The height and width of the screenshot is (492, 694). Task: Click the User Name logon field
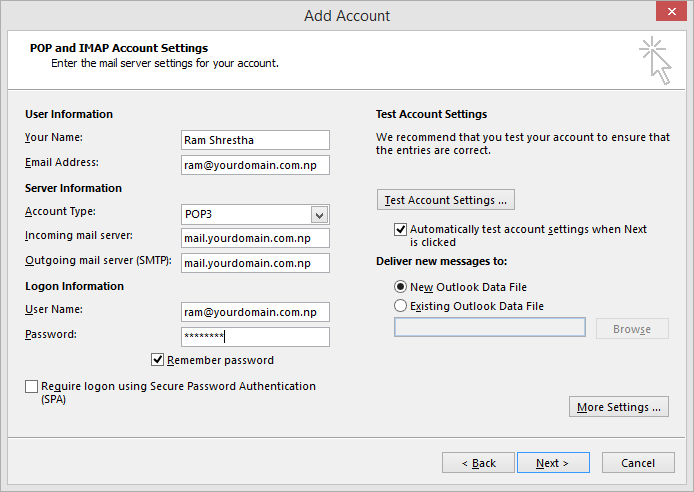(x=255, y=312)
